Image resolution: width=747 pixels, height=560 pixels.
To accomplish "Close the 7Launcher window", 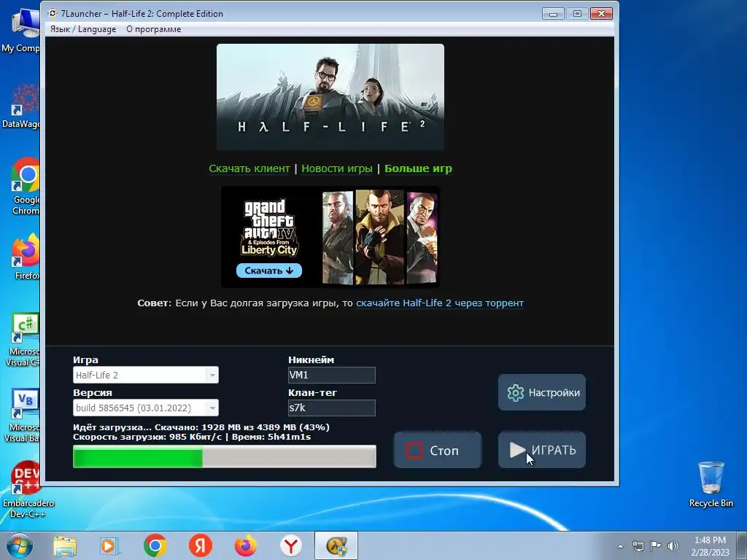I will coord(601,14).
